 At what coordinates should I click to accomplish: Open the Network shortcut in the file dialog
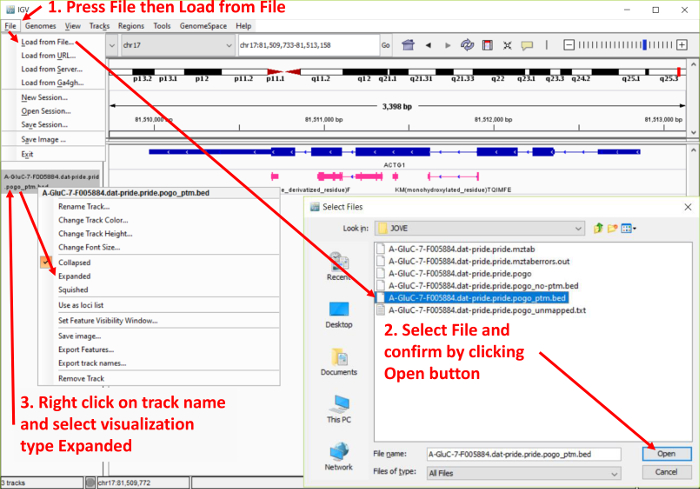339,457
